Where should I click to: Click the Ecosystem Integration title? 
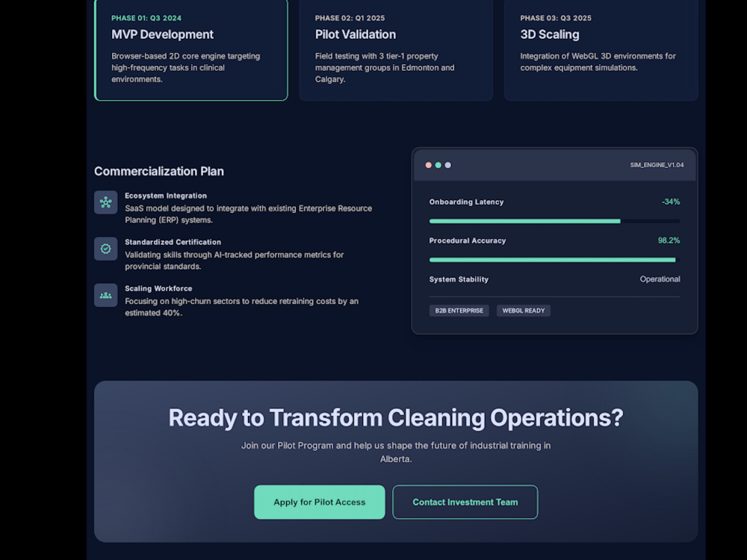(166, 196)
